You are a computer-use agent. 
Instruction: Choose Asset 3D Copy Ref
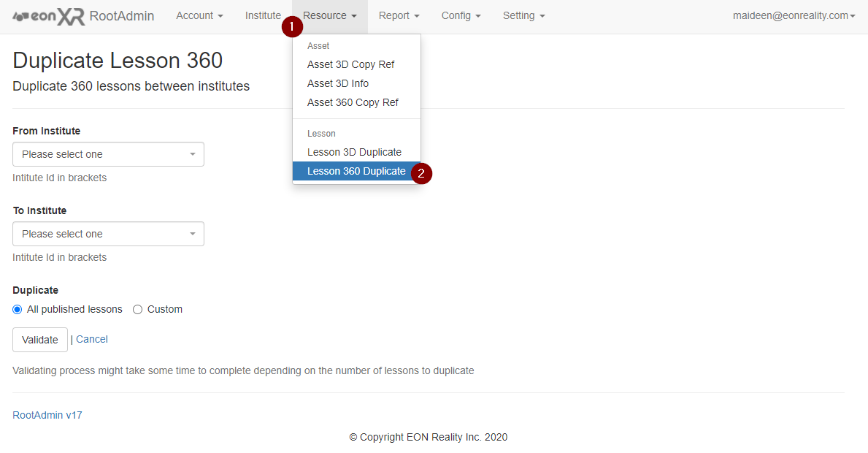click(350, 64)
